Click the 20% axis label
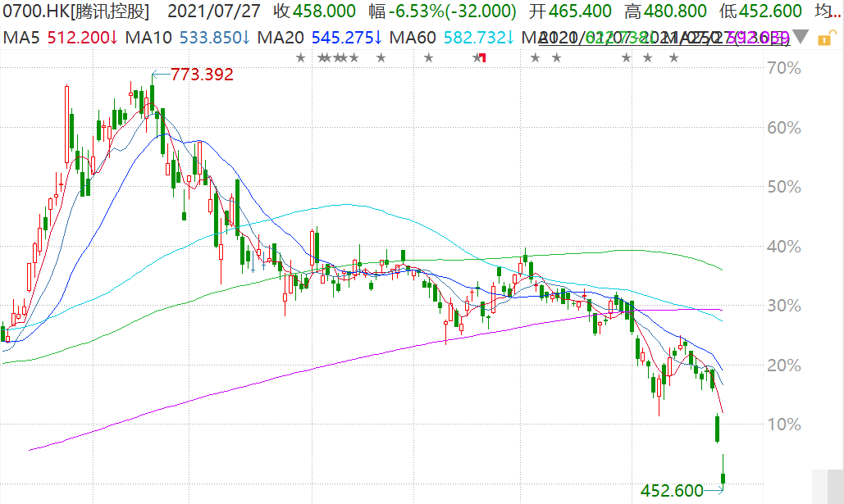This screenshot has width=844, height=504. click(x=784, y=366)
